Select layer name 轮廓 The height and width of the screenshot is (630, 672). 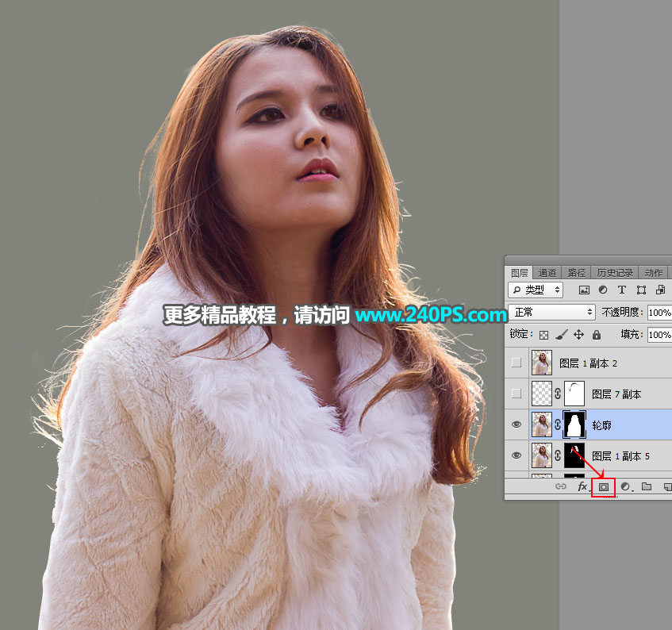pos(601,425)
